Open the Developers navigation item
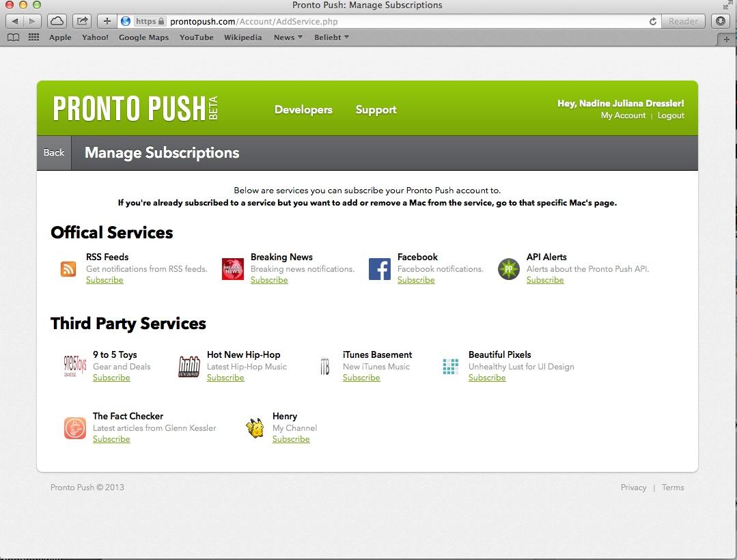Image resolution: width=737 pixels, height=560 pixels. [x=303, y=109]
